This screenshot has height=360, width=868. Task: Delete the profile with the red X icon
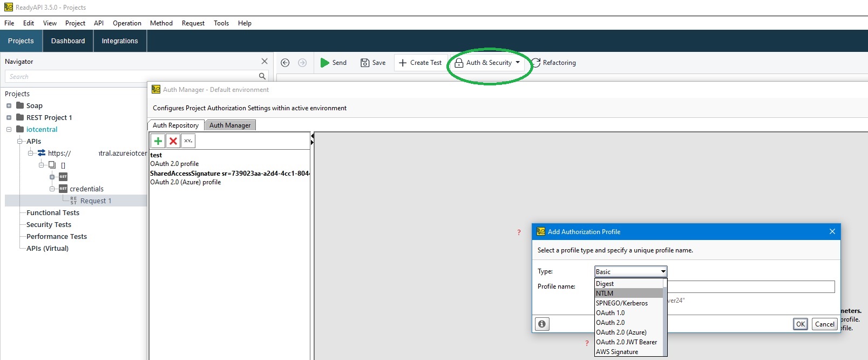tap(173, 141)
